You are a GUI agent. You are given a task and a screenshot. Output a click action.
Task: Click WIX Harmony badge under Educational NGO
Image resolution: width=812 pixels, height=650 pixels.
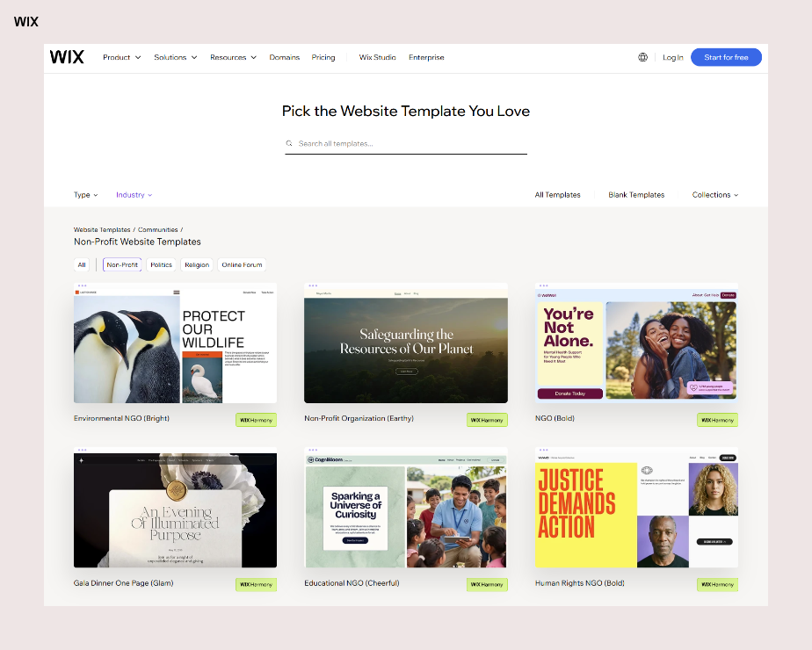point(487,584)
